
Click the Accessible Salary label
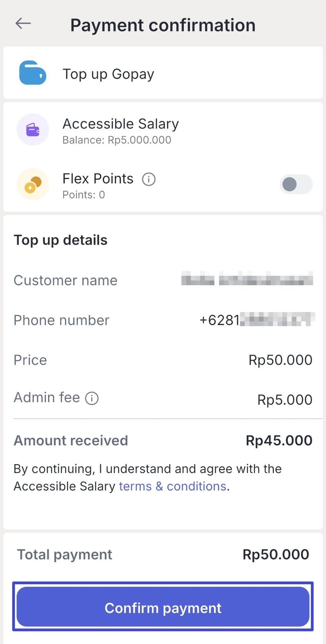point(121,124)
